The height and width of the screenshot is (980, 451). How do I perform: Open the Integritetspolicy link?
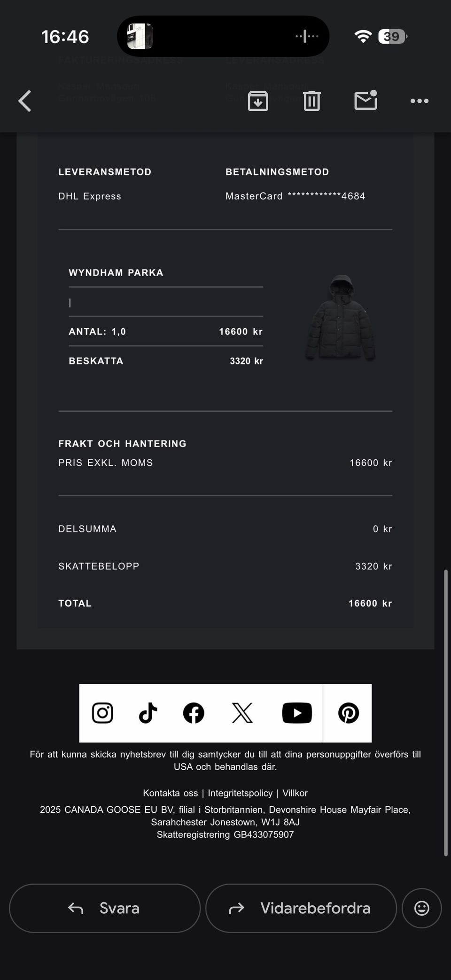[x=240, y=793]
